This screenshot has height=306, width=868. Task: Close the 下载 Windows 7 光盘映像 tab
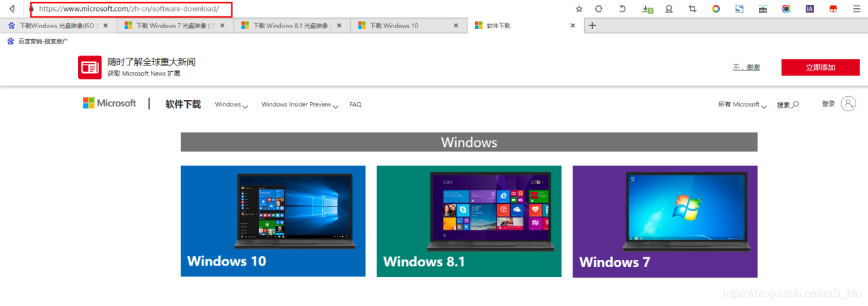[x=223, y=25]
